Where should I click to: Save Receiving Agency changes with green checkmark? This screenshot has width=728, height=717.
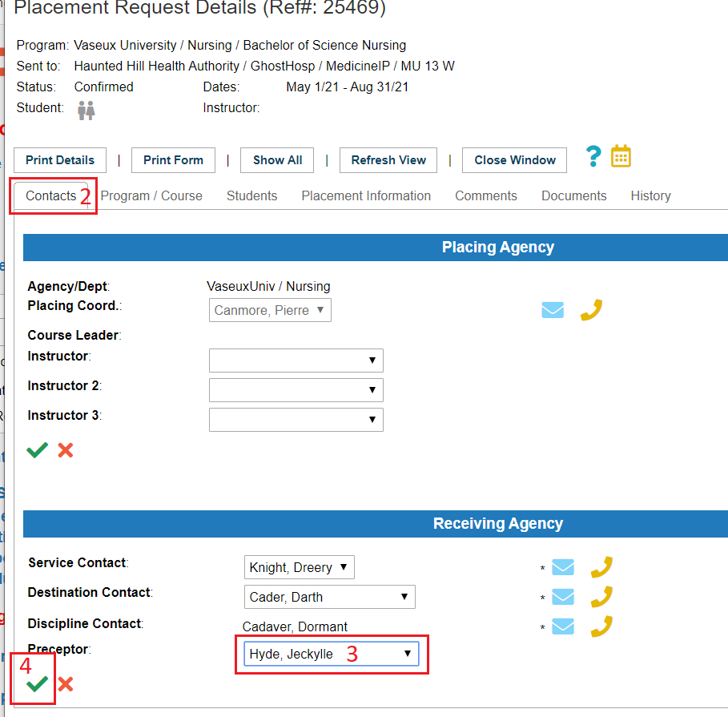click(x=37, y=683)
